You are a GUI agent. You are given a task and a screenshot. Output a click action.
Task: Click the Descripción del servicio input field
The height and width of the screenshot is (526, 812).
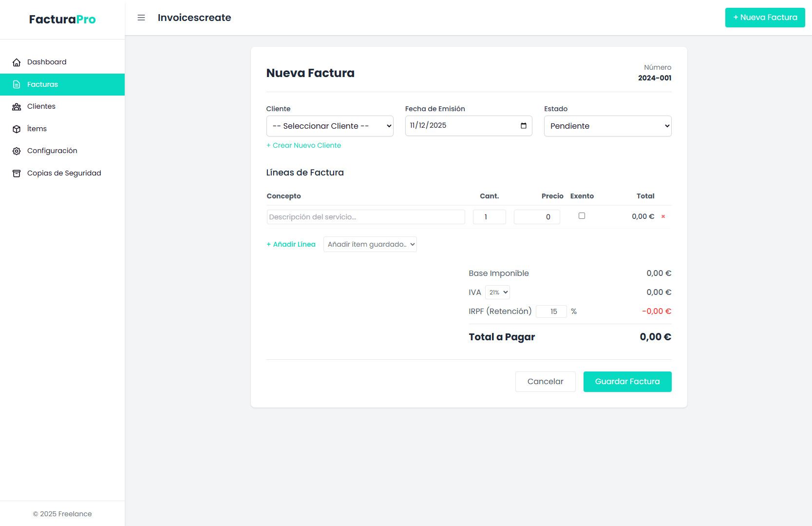click(366, 217)
